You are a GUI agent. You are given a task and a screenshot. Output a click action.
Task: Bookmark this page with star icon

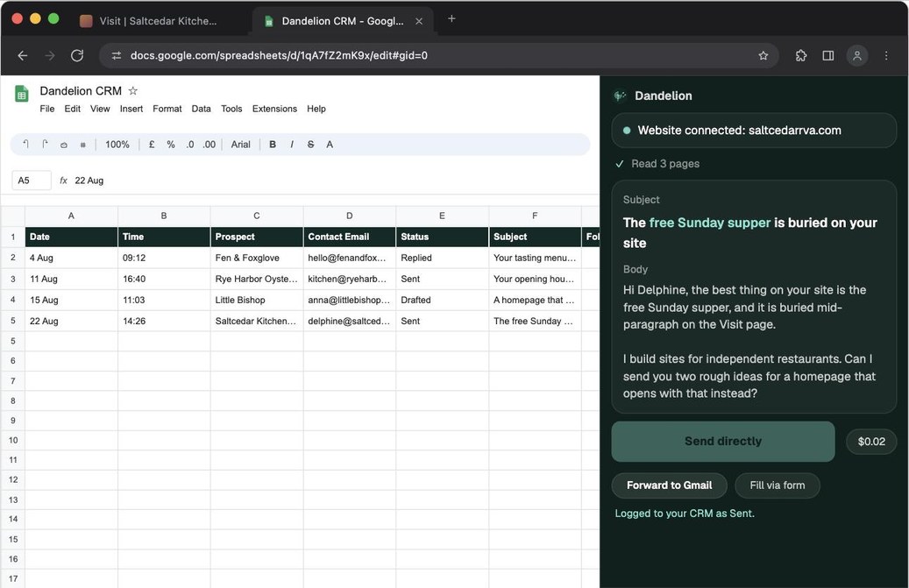763,55
